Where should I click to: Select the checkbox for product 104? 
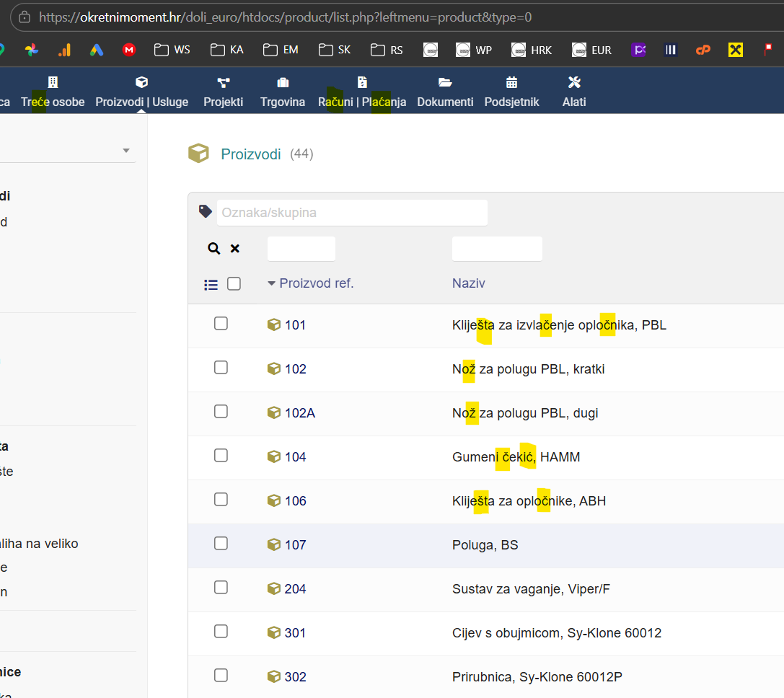(221, 456)
